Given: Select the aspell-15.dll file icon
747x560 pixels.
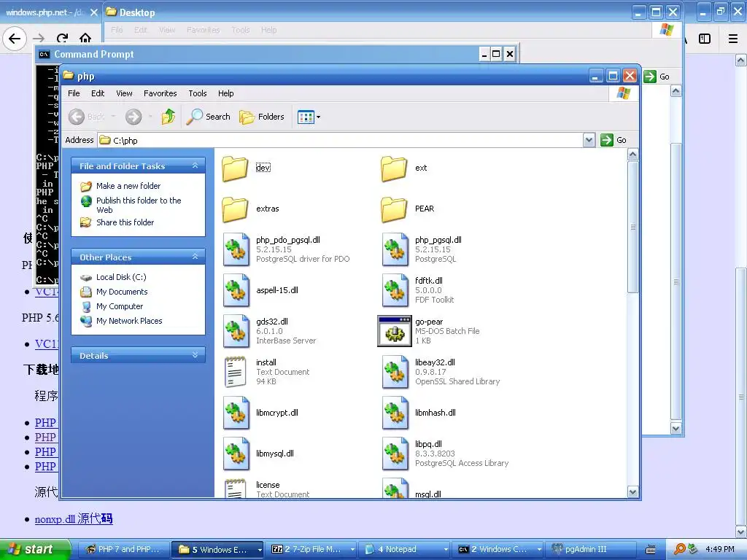Looking at the screenshot, I should [x=236, y=290].
